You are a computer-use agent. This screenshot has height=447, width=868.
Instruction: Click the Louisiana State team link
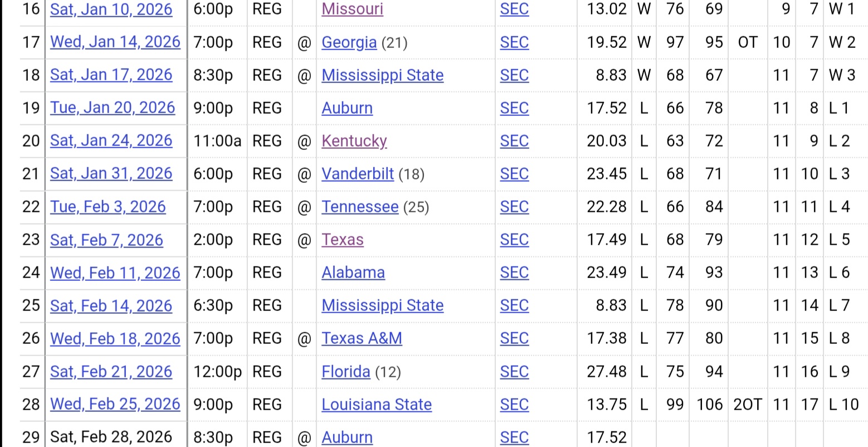376,405
